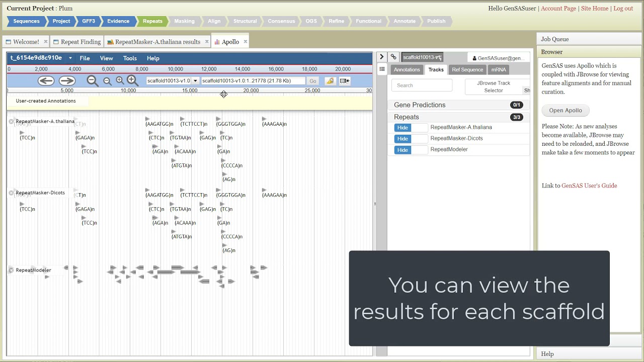Collapse the Repeats track category
The height and width of the screenshot is (362, 644).
(x=458, y=117)
